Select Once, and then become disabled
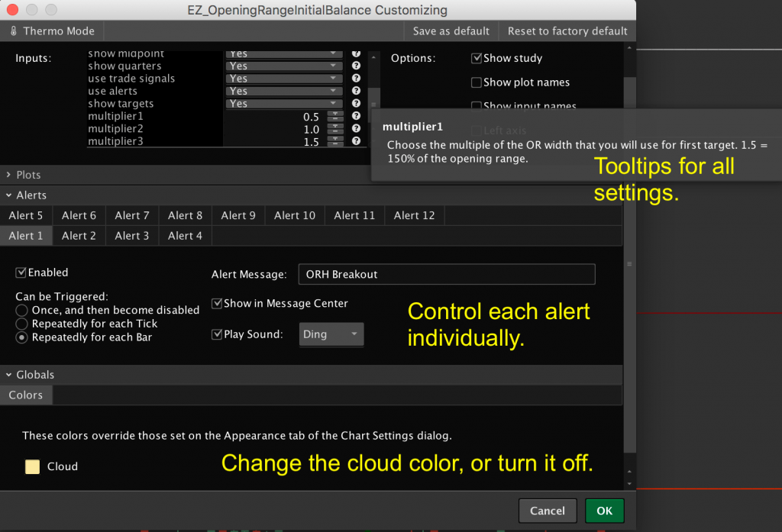The width and height of the screenshot is (782, 532). [x=24, y=311]
